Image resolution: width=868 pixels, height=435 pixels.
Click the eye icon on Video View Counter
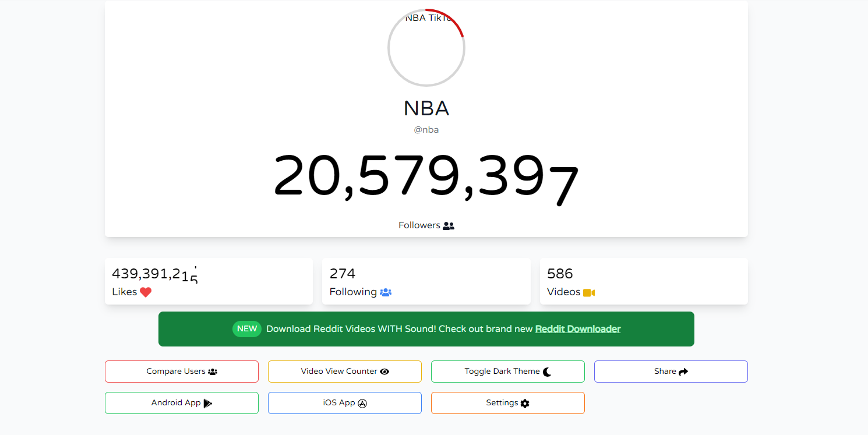384,372
